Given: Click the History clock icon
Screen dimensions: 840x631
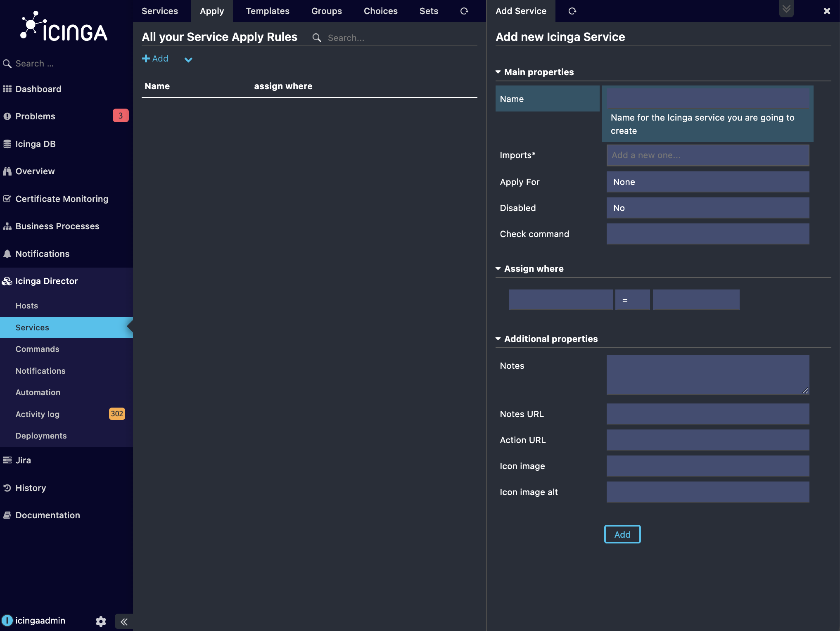Looking at the screenshot, I should 7,488.
